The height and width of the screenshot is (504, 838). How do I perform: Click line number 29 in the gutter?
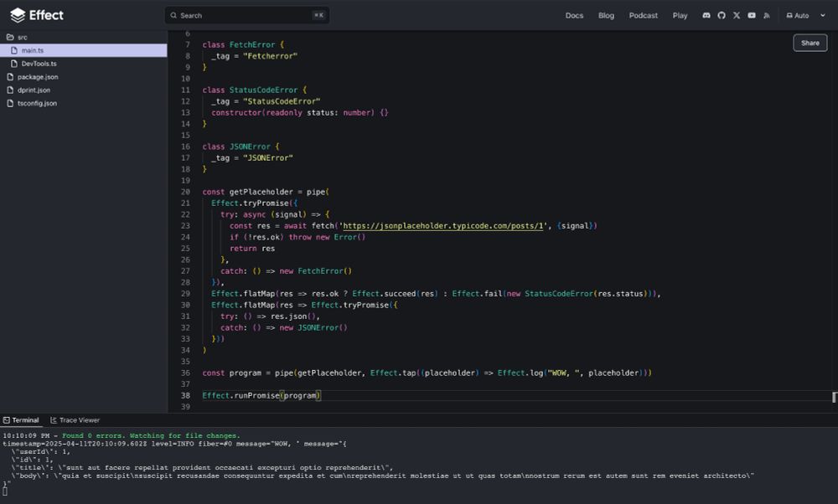tap(185, 294)
